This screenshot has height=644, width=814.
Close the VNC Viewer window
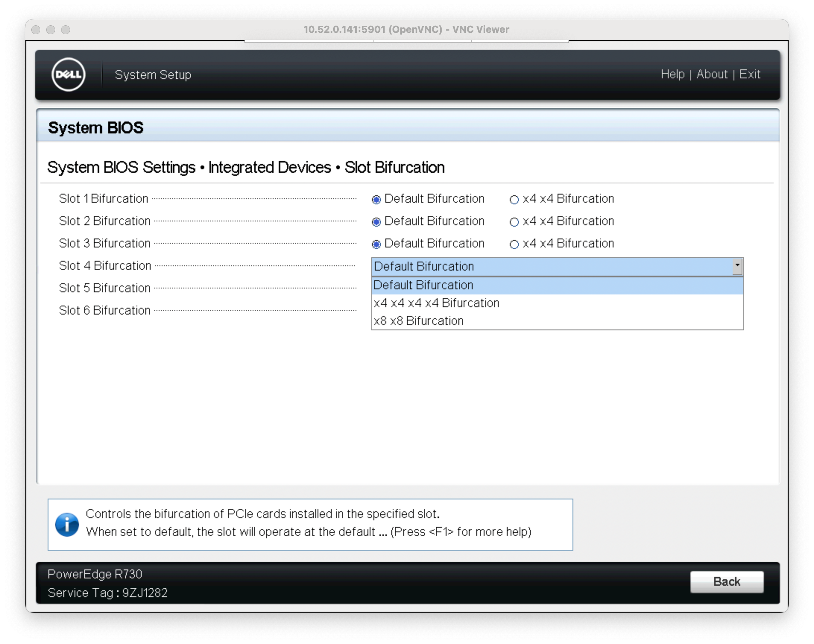pyautogui.click(x=36, y=30)
